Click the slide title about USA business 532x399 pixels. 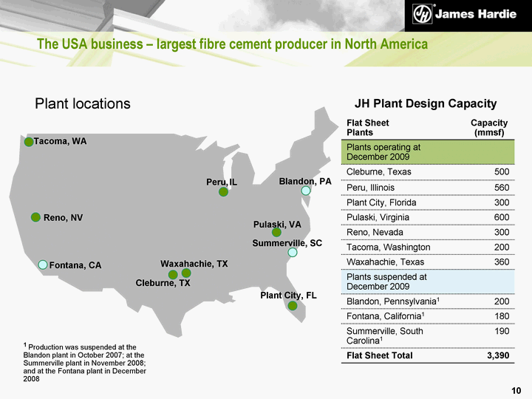pyautogui.click(x=233, y=45)
